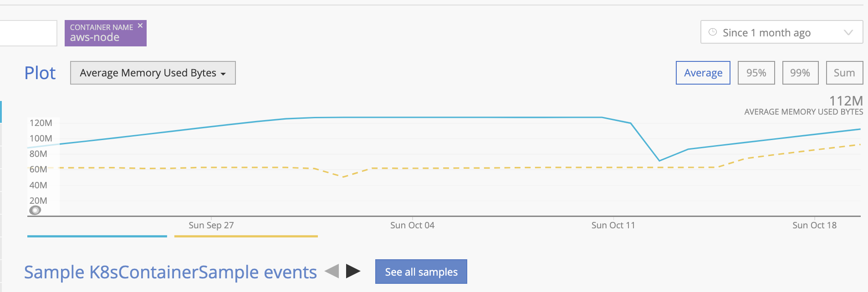This screenshot has width=868, height=292.
Task: Show next sample with right arrow
Action: (353, 272)
